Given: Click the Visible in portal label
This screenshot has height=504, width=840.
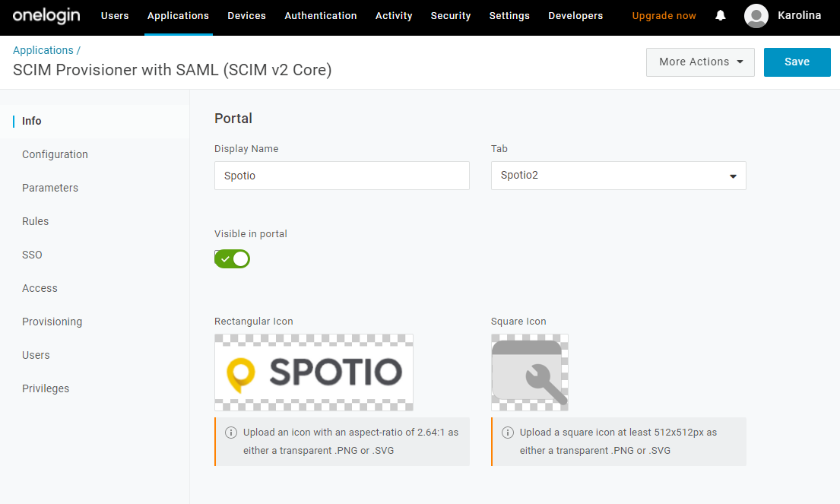Looking at the screenshot, I should [251, 234].
